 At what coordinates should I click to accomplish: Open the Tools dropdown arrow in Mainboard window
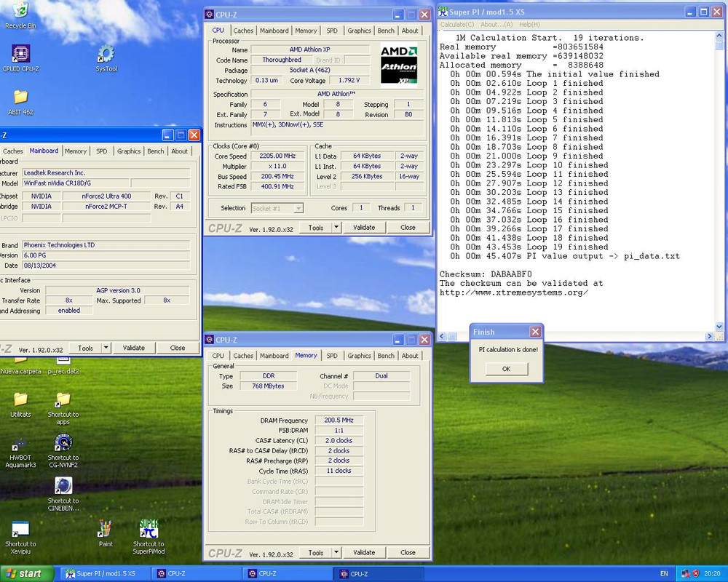point(106,348)
